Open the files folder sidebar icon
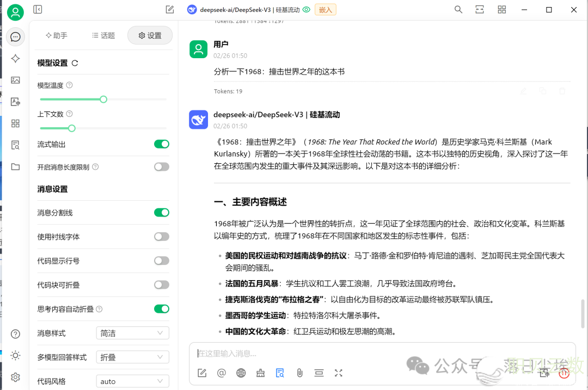The width and height of the screenshot is (588, 390). tap(15, 166)
